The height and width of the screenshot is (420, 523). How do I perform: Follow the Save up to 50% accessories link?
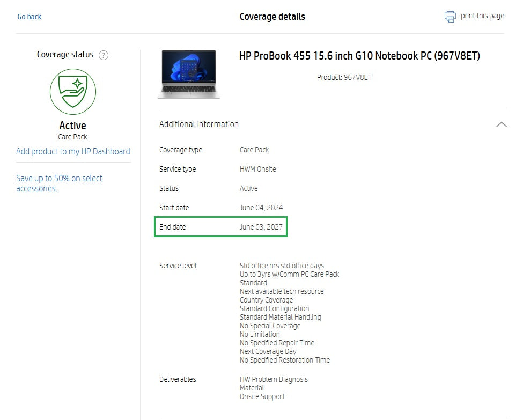[59, 183]
